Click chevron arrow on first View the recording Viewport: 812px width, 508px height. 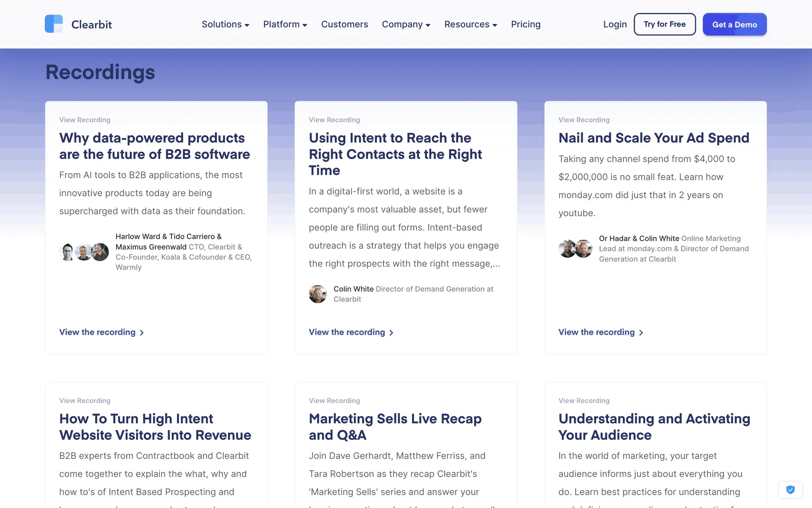142,333
